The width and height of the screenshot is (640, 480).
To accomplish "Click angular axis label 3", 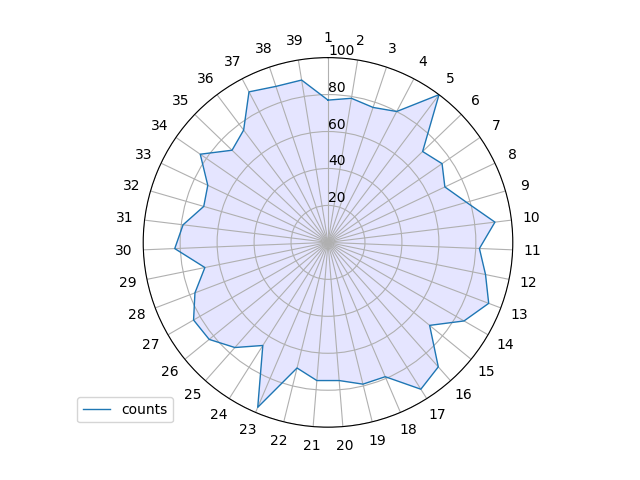I will coord(392,48).
